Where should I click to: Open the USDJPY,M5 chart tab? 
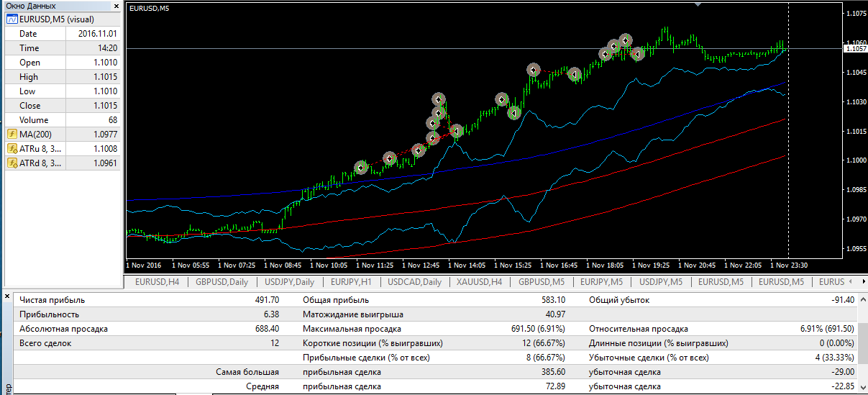(x=662, y=282)
